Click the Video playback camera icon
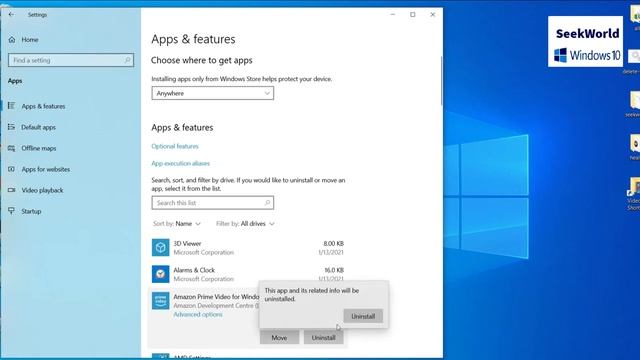Screen dimensions: 640x360 pos(11,190)
